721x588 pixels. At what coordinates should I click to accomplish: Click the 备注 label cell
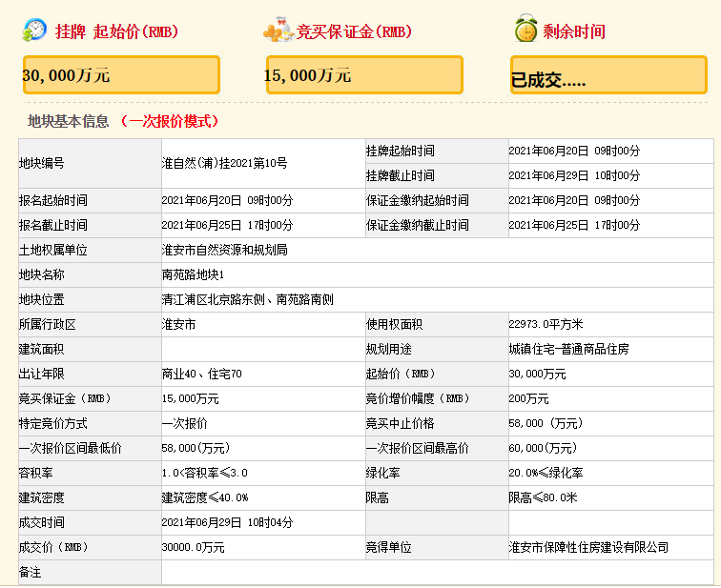[90, 573]
